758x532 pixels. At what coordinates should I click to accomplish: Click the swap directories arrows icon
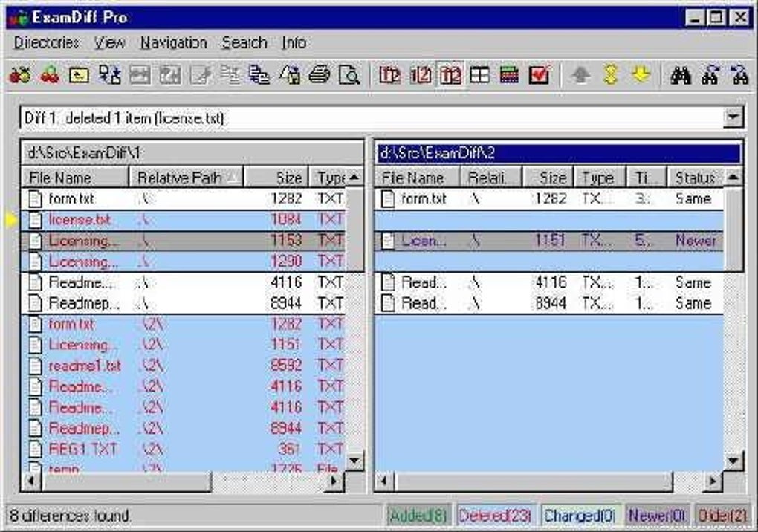coord(109,75)
